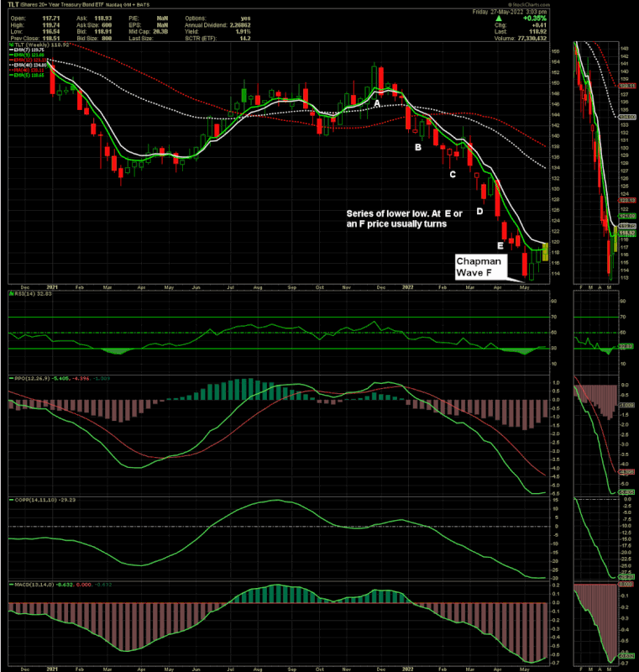Click the yellow latest weekly candle on the main chart
The width and height of the screenshot is (639, 672).
pos(545,251)
